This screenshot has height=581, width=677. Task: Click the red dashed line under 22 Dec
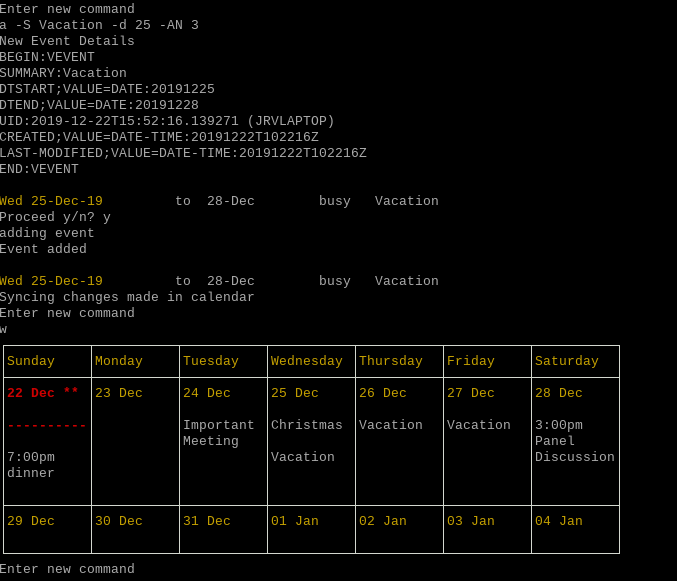(x=46, y=425)
